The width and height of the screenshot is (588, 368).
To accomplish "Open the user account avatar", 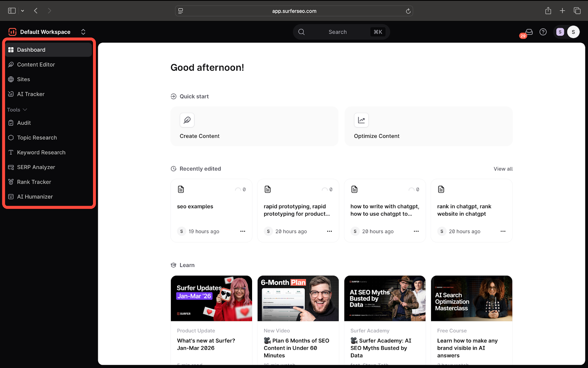I will tap(573, 32).
